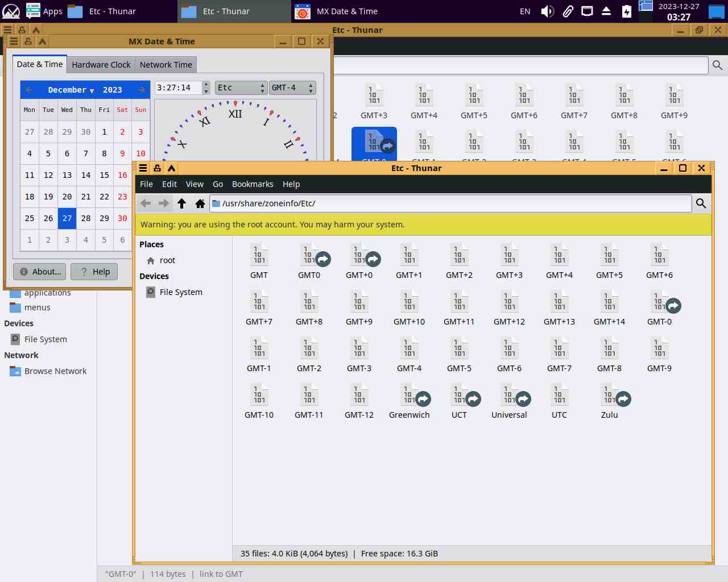Image resolution: width=728 pixels, height=582 pixels.
Task: Go to next month in calendar
Action: click(142, 90)
